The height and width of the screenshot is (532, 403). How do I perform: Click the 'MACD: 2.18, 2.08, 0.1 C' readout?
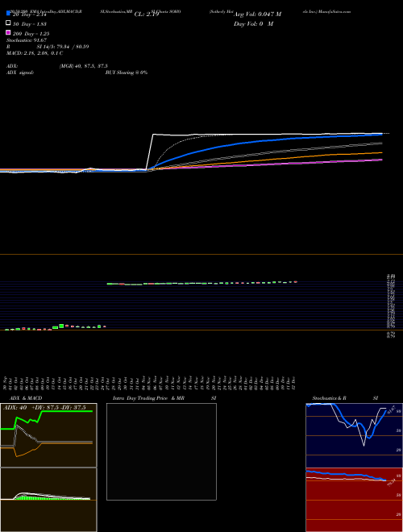(x=35, y=53)
